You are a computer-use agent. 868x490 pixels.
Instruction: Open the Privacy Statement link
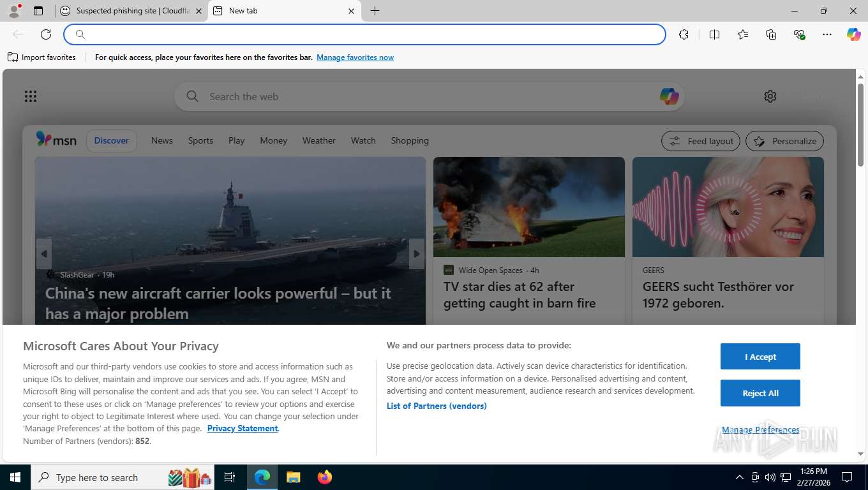point(243,428)
